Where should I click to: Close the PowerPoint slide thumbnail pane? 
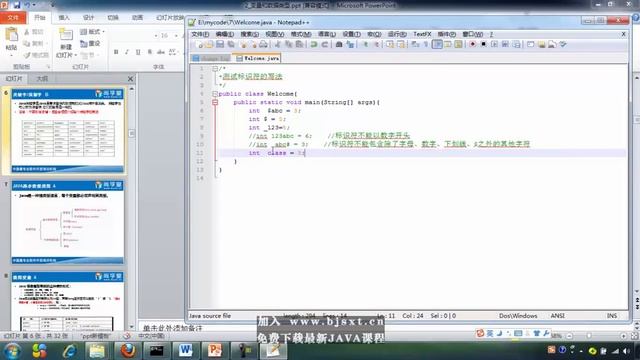131,78
